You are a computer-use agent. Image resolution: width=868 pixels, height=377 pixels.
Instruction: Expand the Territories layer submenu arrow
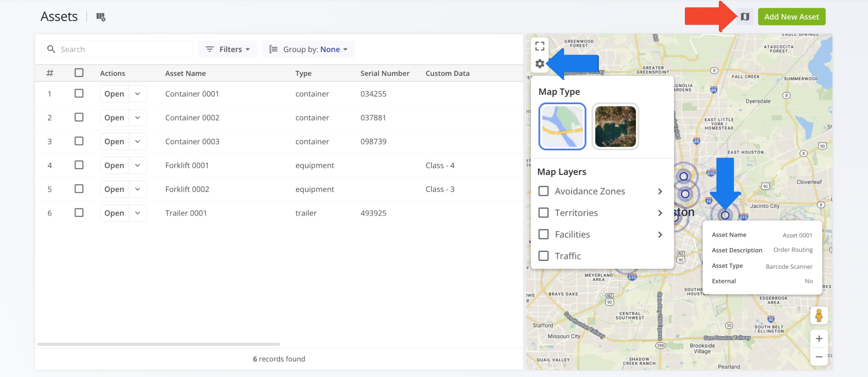click(660, 213)
